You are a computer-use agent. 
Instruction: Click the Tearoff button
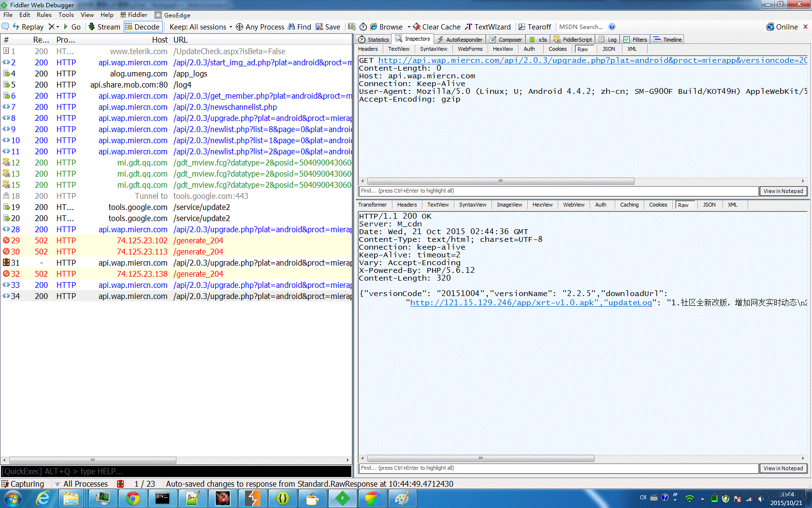tap(535, 27)
